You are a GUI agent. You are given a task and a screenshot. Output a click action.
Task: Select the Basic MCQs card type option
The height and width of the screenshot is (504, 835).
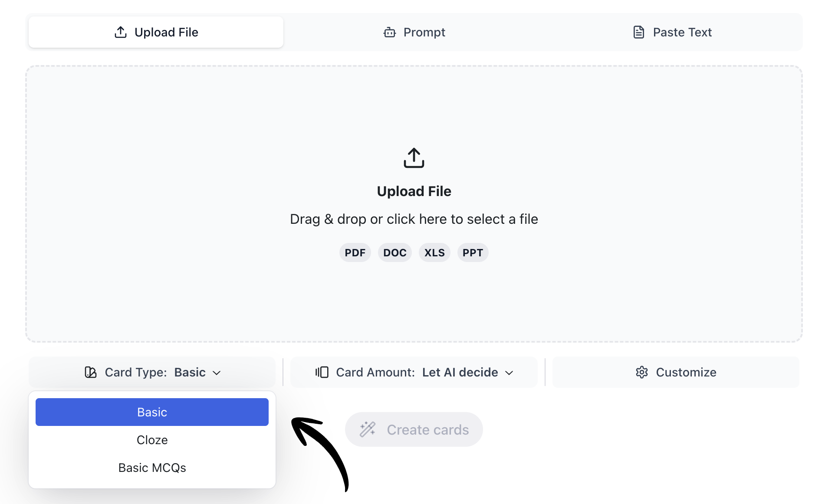pos(152,468)
